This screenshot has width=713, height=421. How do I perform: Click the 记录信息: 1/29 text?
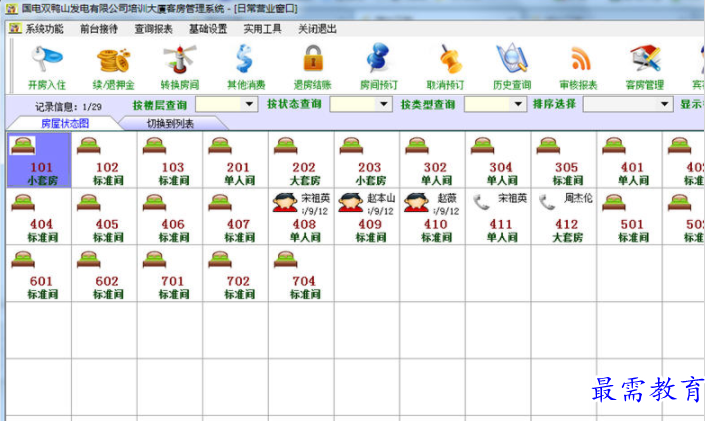pos(68,107)
